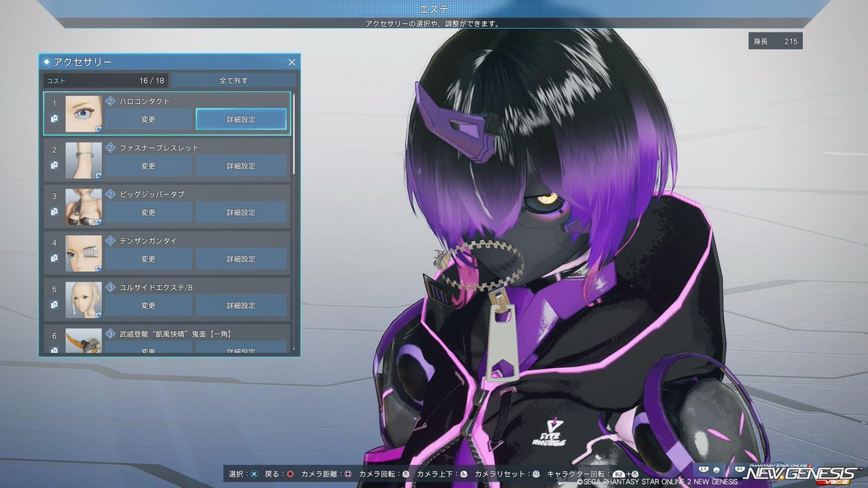This screenshot has width=868, height=488.
Task: Click 変更 for ハロコンタクト
Action: (x=148, y=119)
